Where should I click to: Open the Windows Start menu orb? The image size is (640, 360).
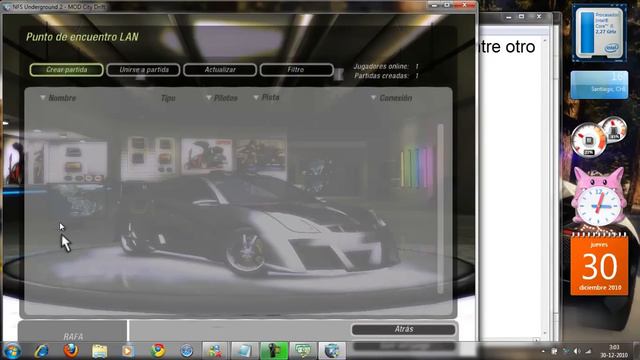[x=12, y=351]
